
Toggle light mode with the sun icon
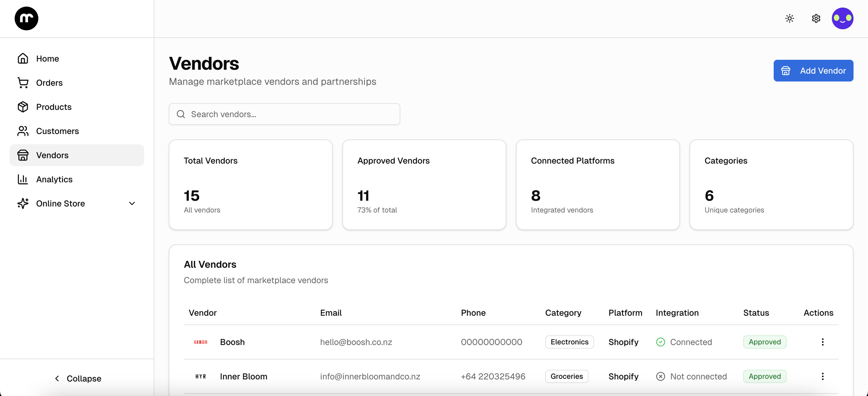790,18
